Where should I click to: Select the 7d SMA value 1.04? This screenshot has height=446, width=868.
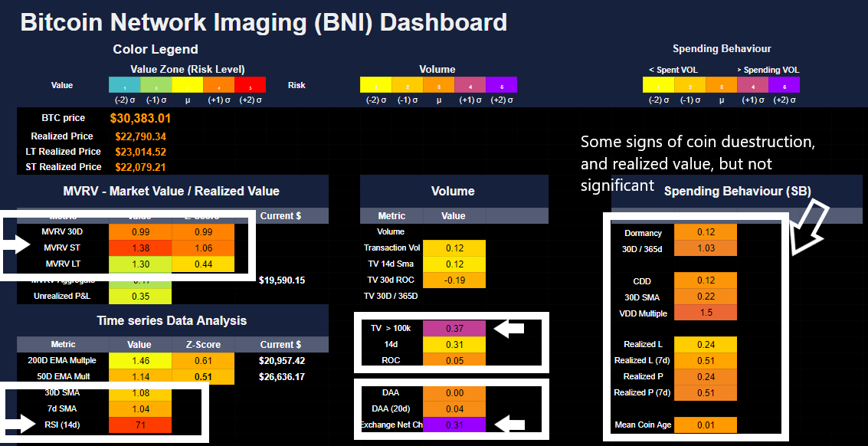click(x=141, y=409)
